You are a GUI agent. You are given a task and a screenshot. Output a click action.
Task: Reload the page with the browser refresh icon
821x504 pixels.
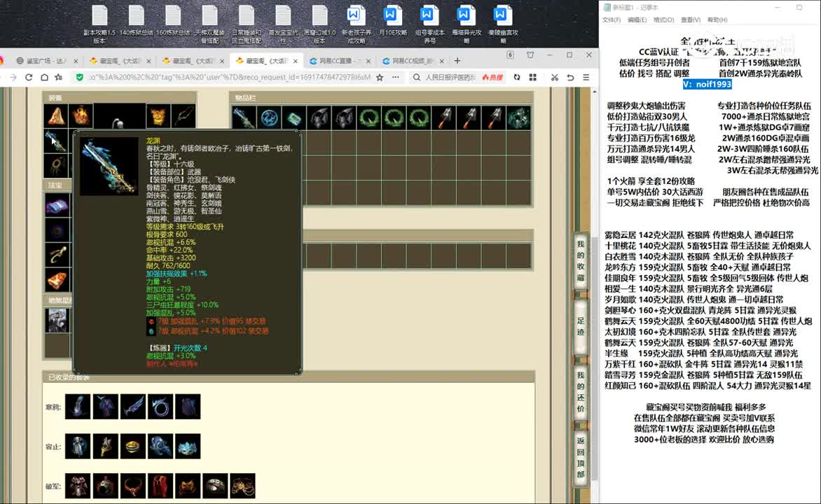click(29, 78)
